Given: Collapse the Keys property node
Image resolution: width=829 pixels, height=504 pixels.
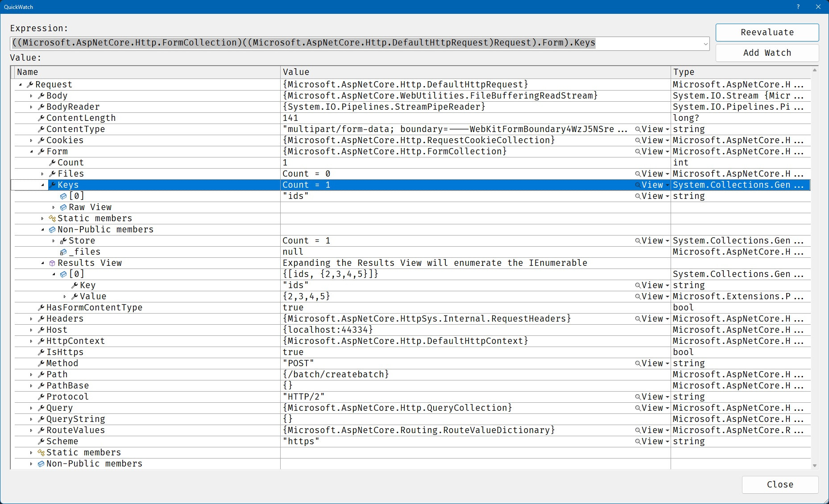Looking at the screenshot, I should point(42,185).
